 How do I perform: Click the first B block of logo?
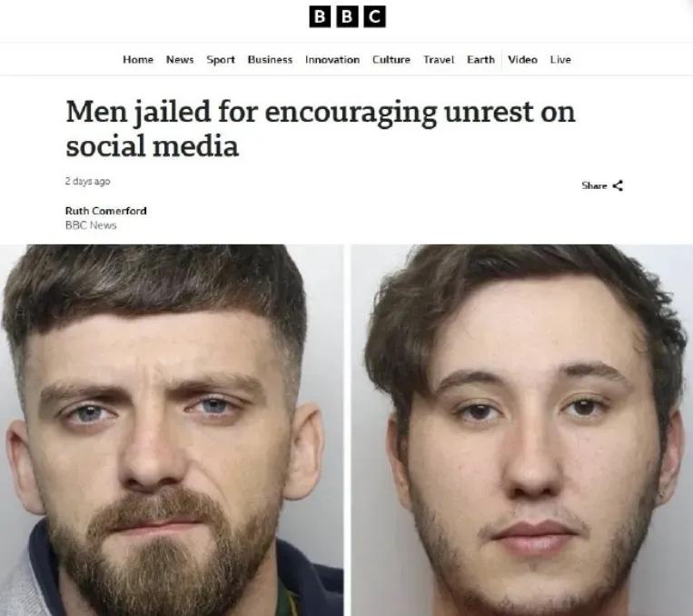[320, 16]
